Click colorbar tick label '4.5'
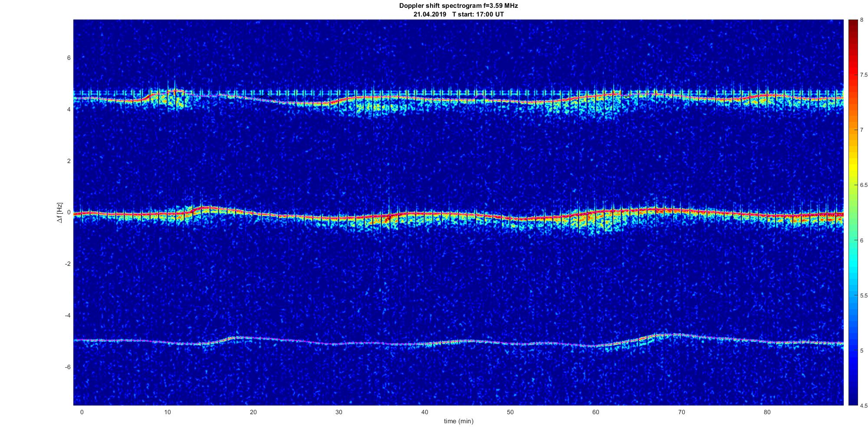Viewport: 868px width, 435px height. click(x=864, y=406)
